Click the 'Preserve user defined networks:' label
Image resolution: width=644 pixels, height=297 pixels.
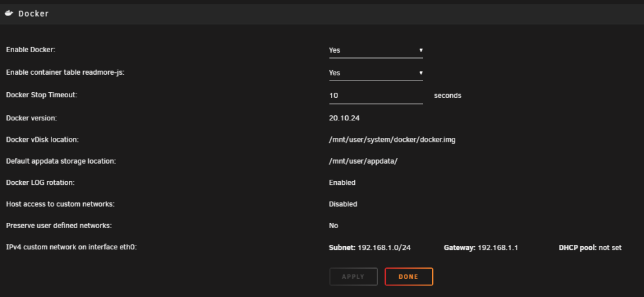(59, 225)
